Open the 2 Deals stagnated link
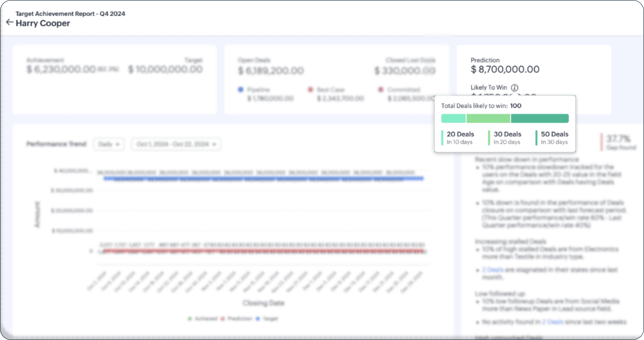The height and width of the screenshot is (340, 644). pyautogui.click(x=493, y=270)
